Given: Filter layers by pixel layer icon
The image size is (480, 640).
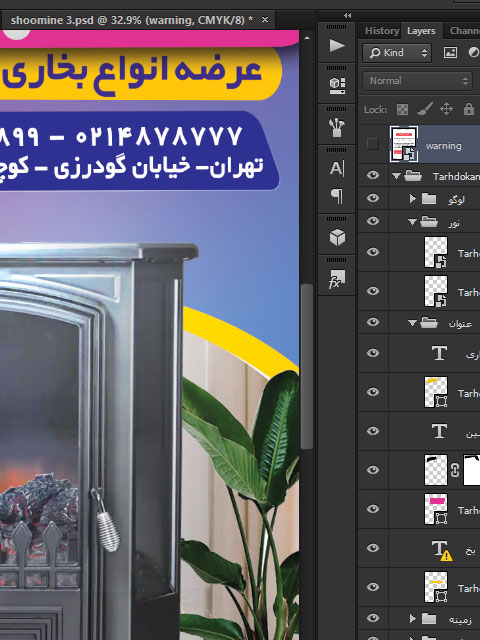Looking at the screenshot, I should click(450, 53).
